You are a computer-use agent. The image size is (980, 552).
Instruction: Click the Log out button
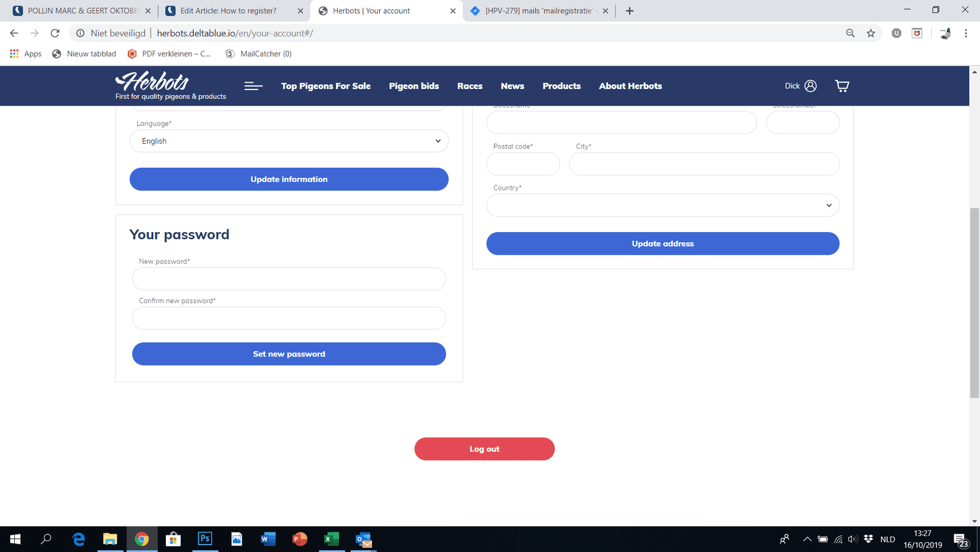[x=484, y=449]
